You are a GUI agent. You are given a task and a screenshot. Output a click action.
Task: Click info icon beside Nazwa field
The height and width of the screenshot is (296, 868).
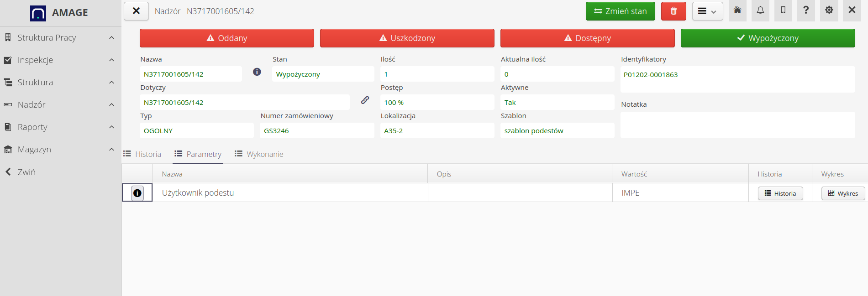[257, 72]
